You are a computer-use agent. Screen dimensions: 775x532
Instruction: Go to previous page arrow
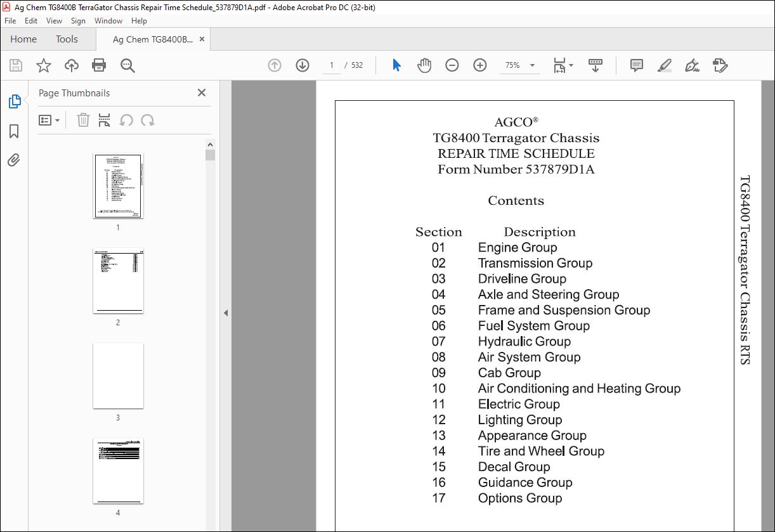[x=275, y=65]
